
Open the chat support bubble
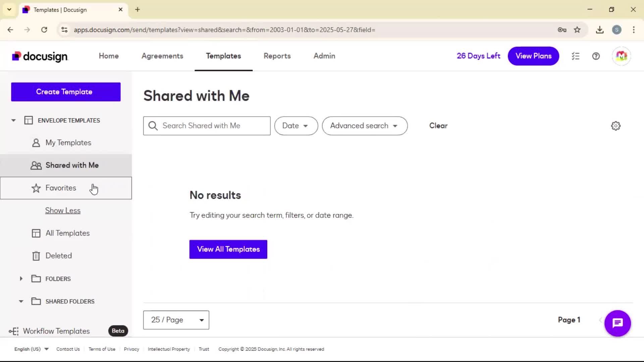coord(618,323)
